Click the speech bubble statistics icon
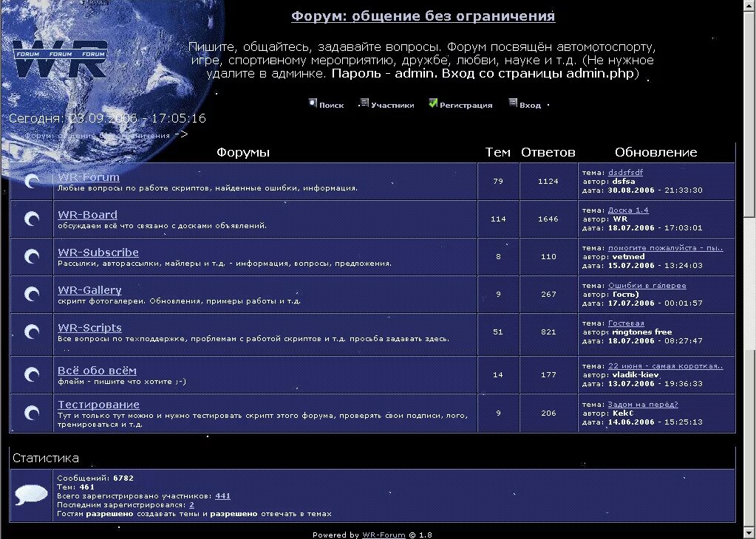756x539 pixels. pyautogui.click(x=31, y=495)
